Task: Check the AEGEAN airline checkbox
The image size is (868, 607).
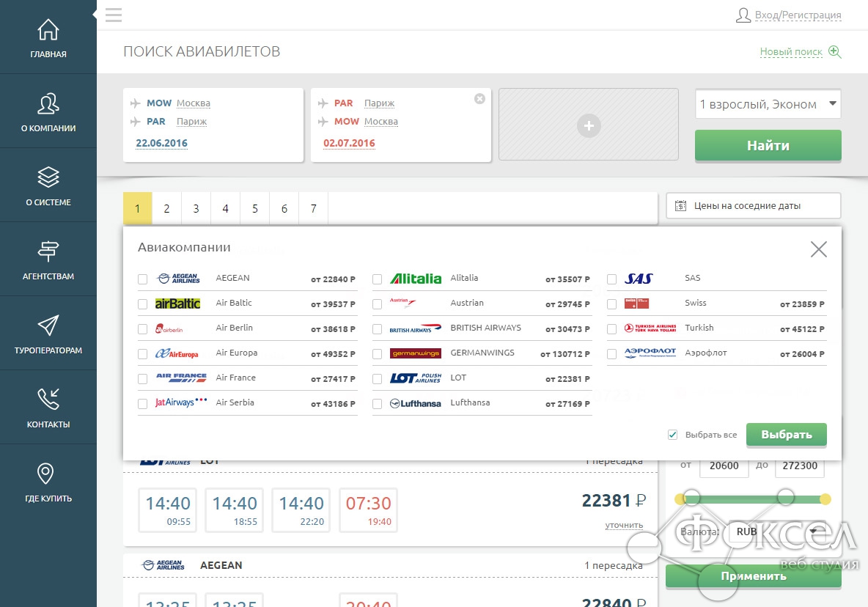Action: (143, 279)
